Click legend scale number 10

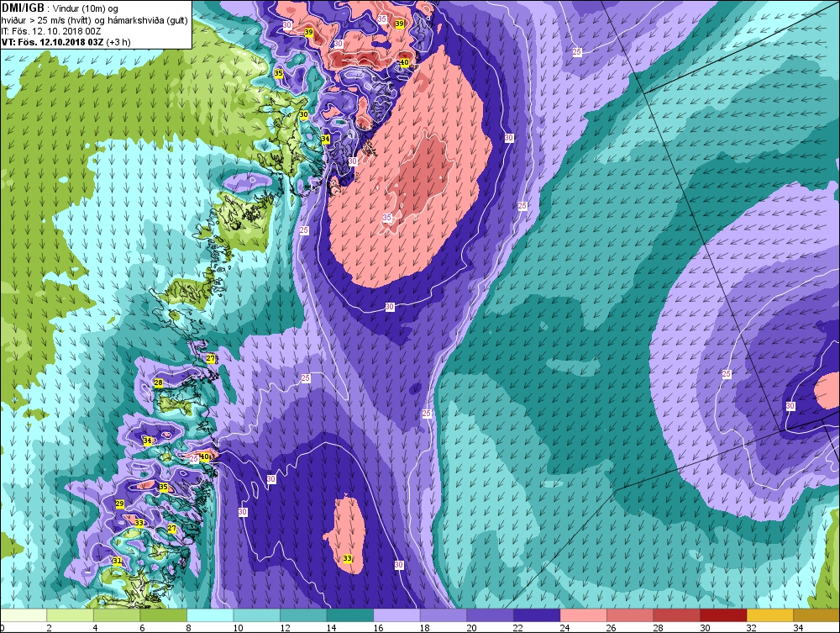[238, 628]
